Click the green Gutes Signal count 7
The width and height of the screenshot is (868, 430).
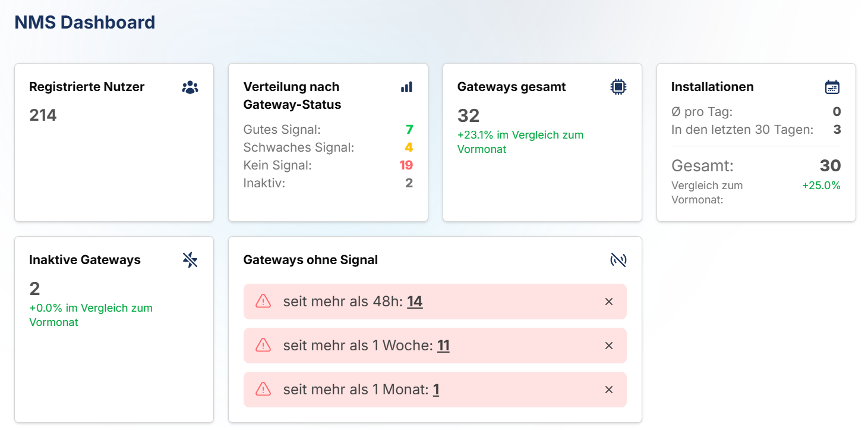[x=409, y=130]
